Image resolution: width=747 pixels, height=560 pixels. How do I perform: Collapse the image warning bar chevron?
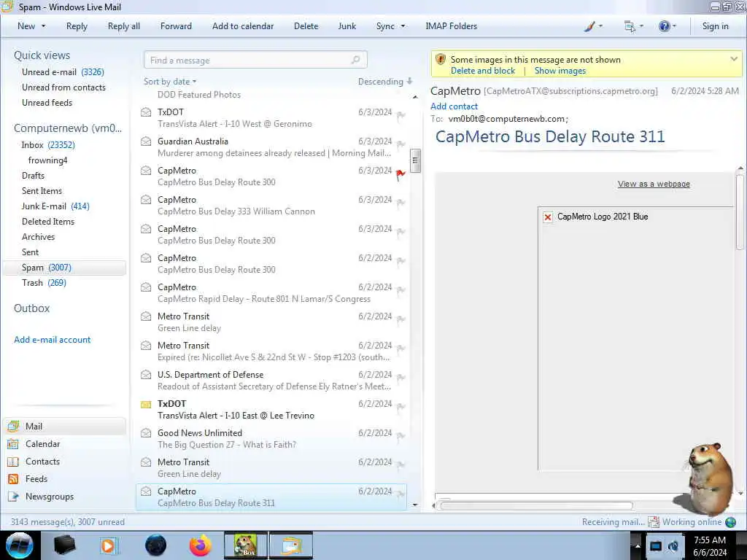point(734,59)
